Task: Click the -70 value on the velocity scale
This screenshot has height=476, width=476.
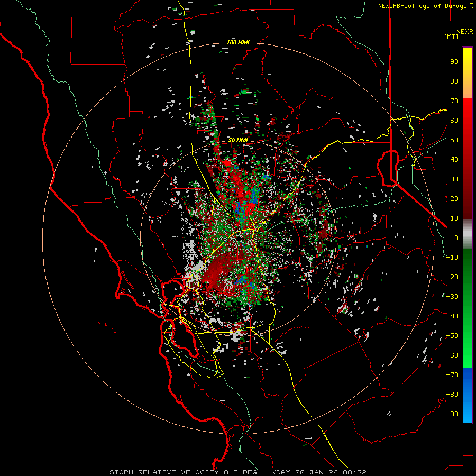Action: (x=452, y=375)
